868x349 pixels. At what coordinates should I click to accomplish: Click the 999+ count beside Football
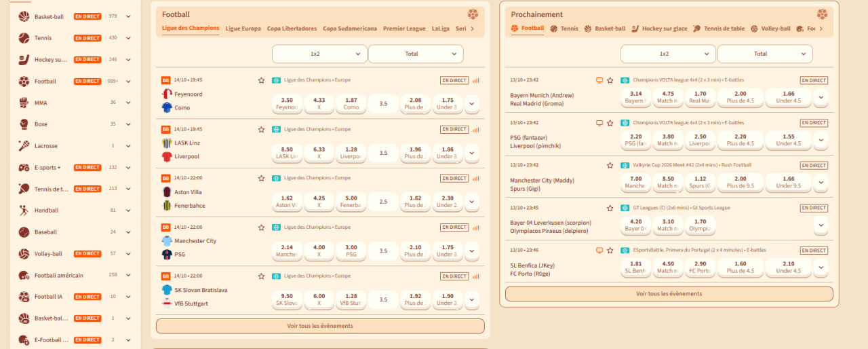point(113,81)
